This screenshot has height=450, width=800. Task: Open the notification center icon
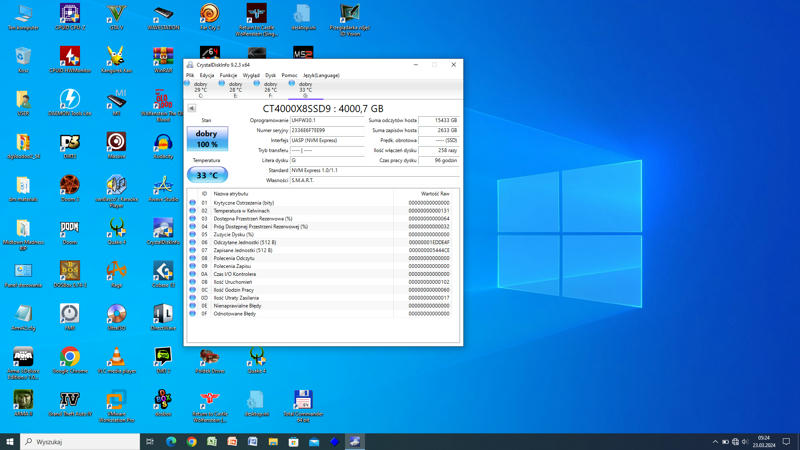(x=786, y=442)
